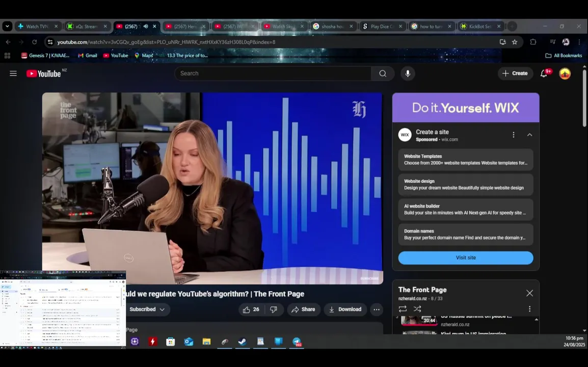Image resolution: width=588 pixels, height=367 pixels.
Task: Click the URL in the address bar
Action: tap(166, 42)
